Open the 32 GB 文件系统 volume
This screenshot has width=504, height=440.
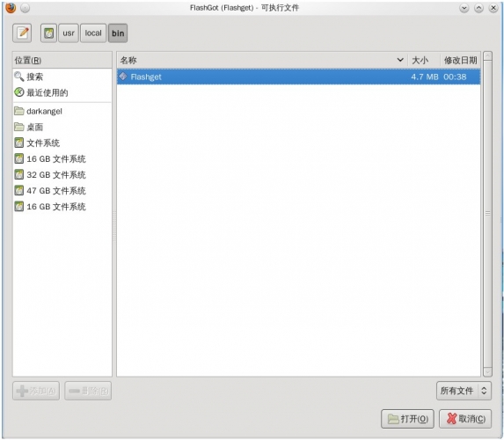[x=62, y=174]
